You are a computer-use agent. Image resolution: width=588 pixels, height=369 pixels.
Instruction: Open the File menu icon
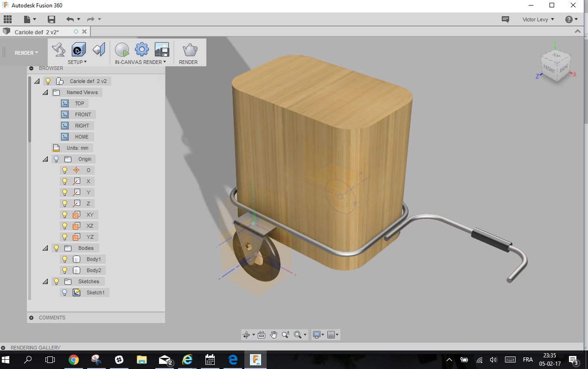(29, 19)
